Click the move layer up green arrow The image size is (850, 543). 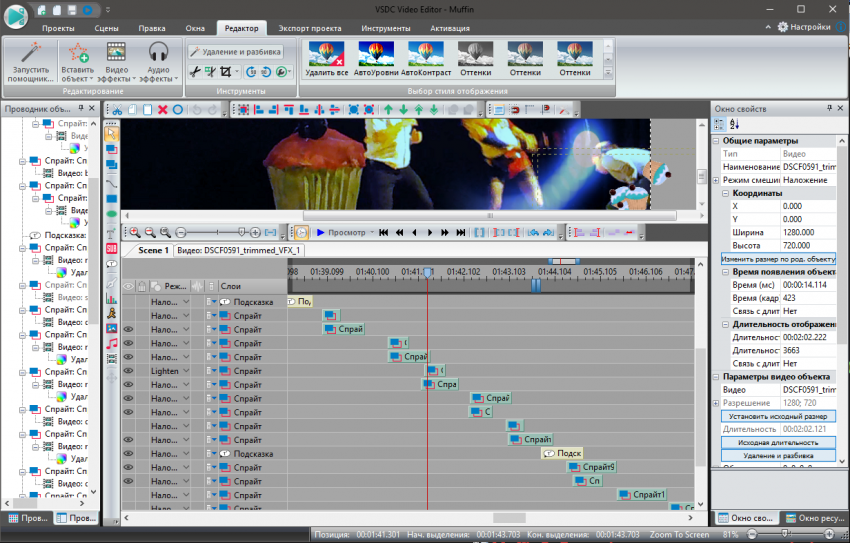388,110
